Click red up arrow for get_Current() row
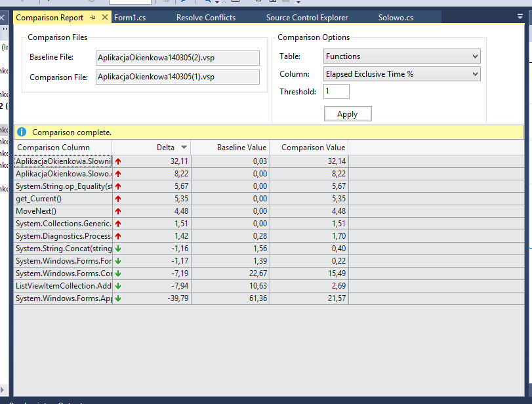Screen dimensions: 532x404 (118, 199)
